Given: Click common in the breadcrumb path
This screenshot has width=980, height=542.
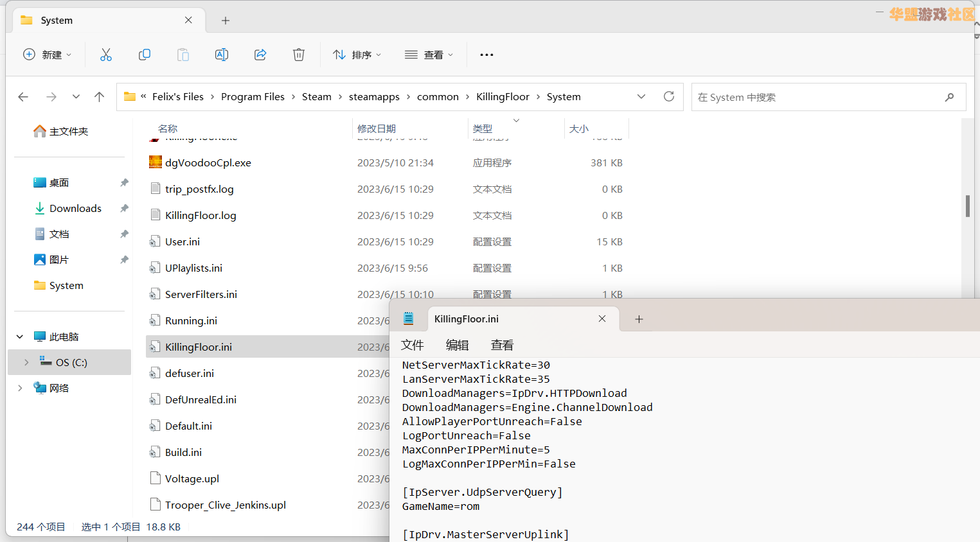Looking at the screenshot, I should [x=438, y=96].
